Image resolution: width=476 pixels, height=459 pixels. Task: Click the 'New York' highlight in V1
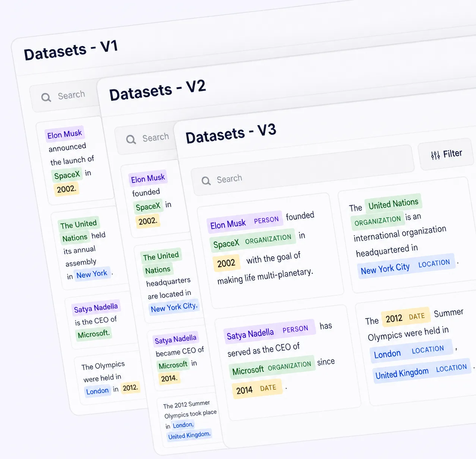pos(92,274)
